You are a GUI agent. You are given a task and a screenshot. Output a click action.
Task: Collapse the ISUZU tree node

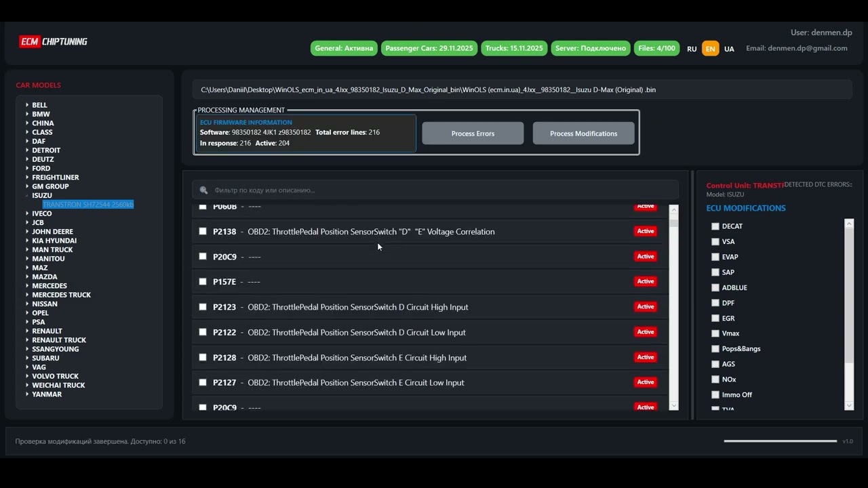(27, 195)
